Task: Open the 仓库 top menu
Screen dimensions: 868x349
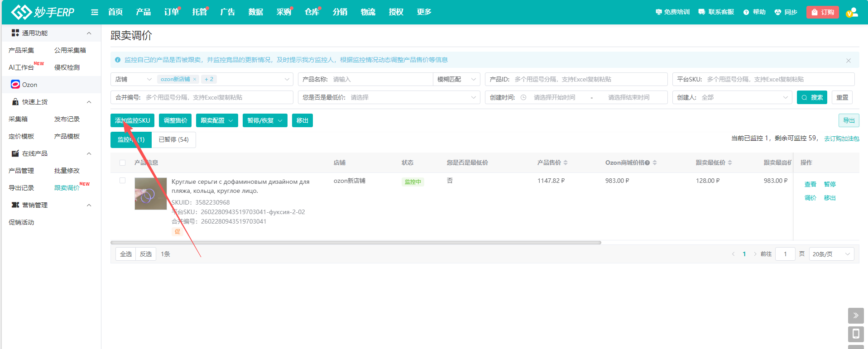Action: coord(312,12)
